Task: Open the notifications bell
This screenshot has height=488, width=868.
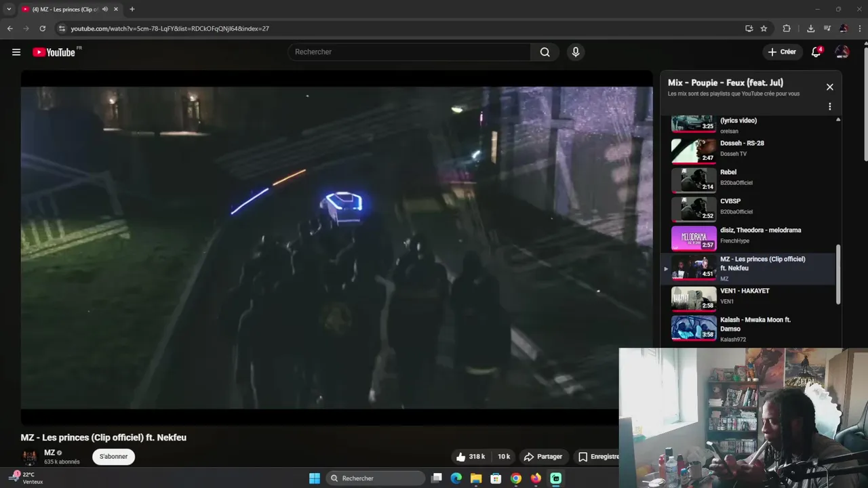Action: click(x=816, y=52)
